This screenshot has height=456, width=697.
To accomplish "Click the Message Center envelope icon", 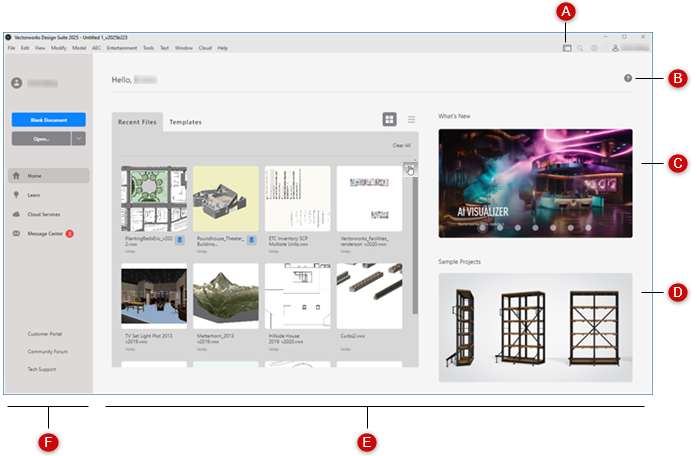I will [x=16, y=233].
